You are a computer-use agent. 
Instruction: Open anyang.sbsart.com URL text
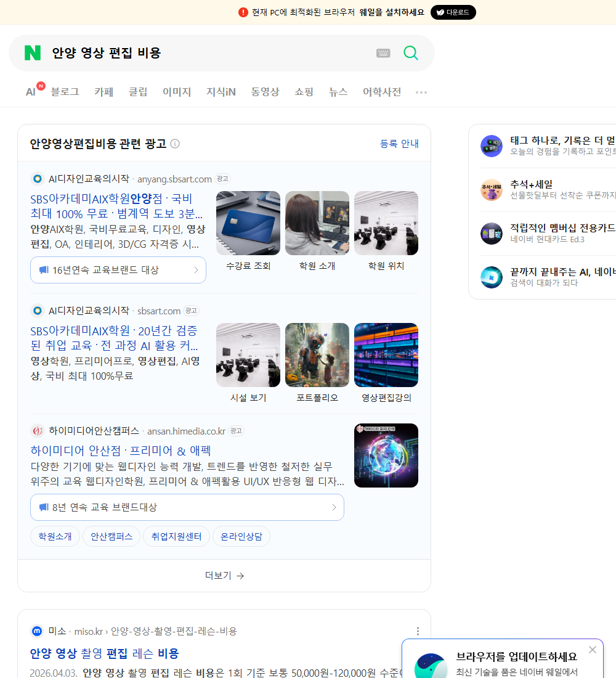175,179
